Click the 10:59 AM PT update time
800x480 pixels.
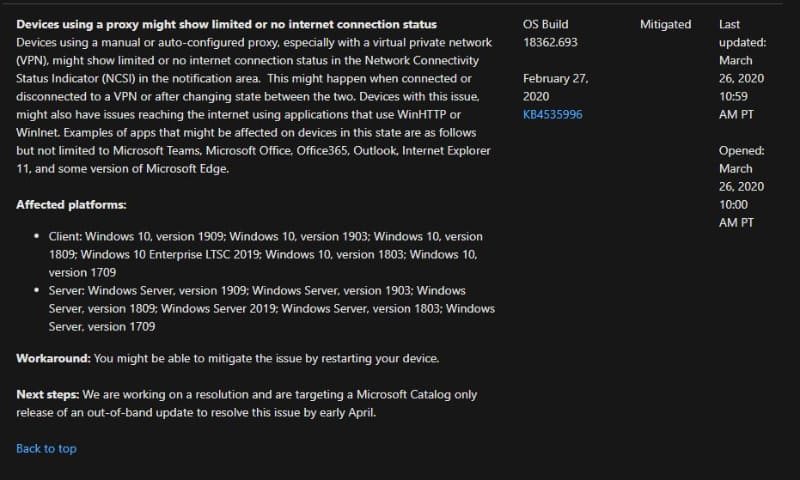click(740, 105)
